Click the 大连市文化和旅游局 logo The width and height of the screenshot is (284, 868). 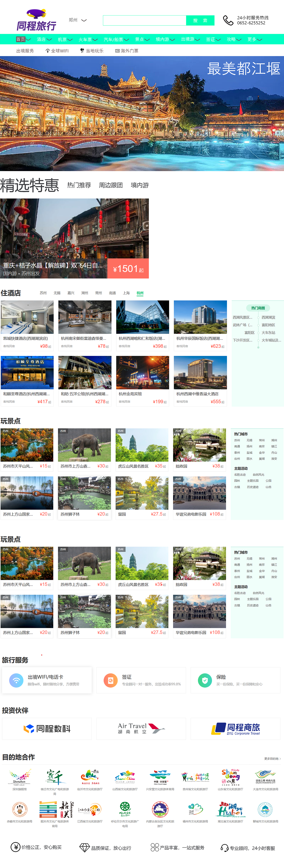[x=265, y=777]
